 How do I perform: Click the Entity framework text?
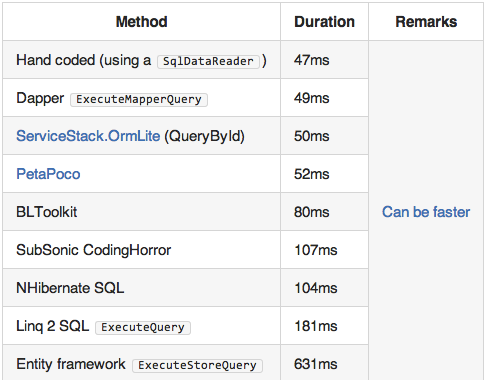pos(71,364)
